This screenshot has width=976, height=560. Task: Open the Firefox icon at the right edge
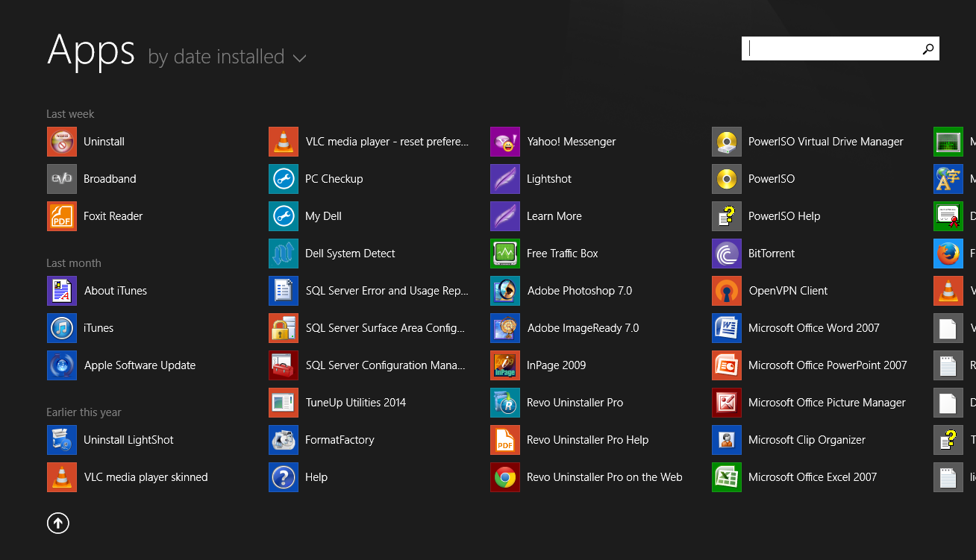coord(948,254)
